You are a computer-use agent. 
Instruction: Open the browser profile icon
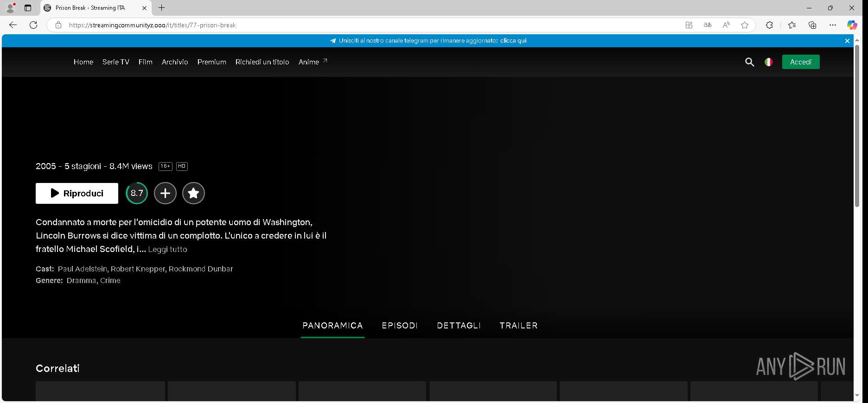(10, 8)
